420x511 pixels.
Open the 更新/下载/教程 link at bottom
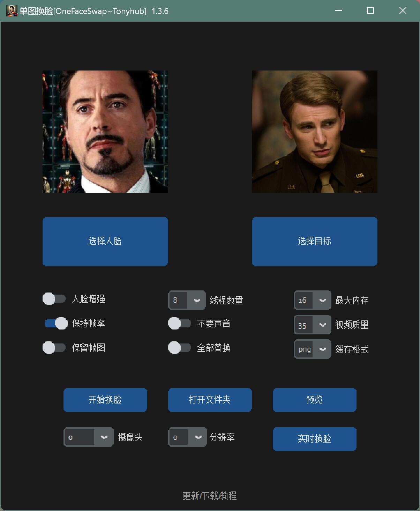coord(210,496)
